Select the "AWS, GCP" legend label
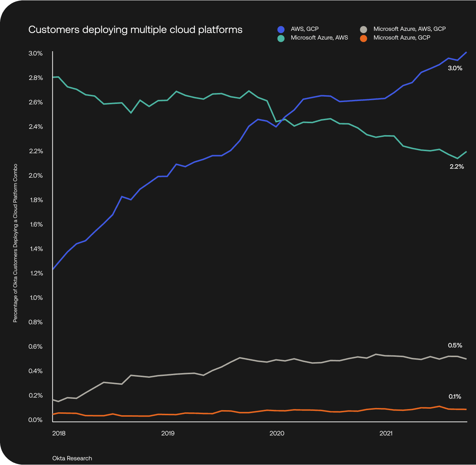Viewport: 476px width, 465px height. (x=304, y=29)
